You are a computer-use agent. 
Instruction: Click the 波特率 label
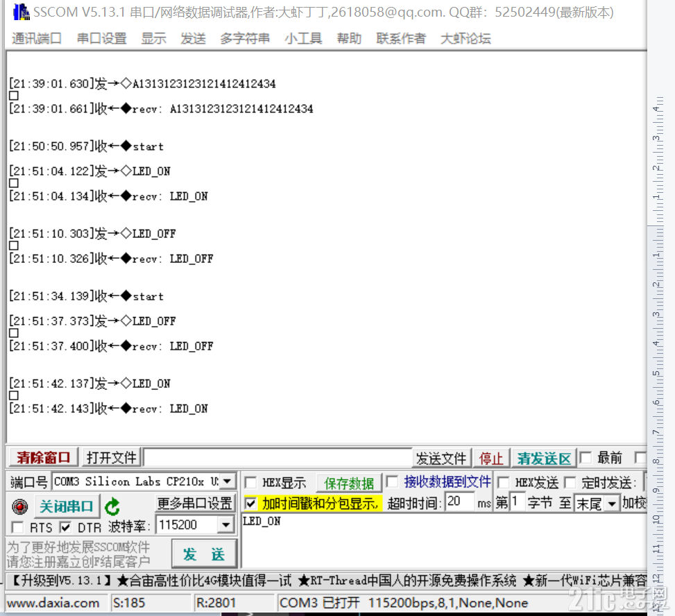129,527
